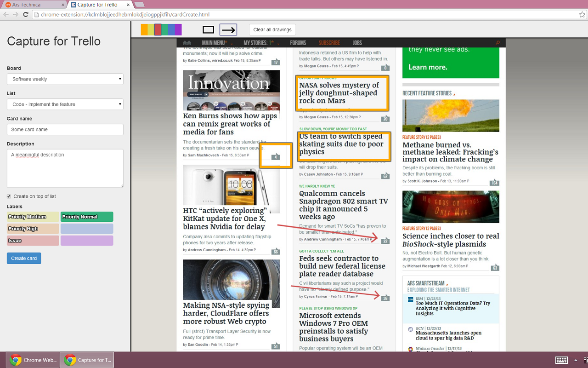Select the rectangle drawing tool
This screenshot has height=368, width=588.
208,30
